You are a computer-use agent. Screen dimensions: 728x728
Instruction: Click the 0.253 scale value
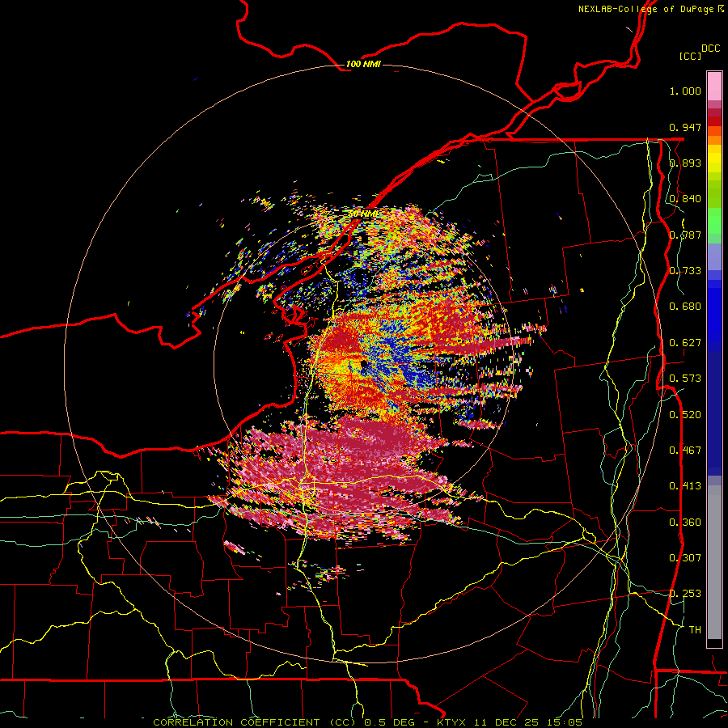pyautogui.click(x=685, y=594)
